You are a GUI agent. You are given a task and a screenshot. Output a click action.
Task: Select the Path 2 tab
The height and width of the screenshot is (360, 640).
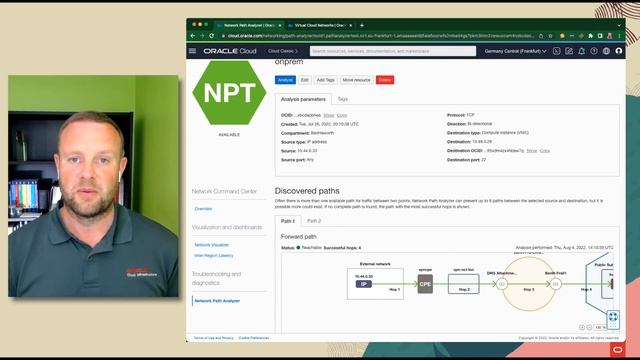point(314,221)
